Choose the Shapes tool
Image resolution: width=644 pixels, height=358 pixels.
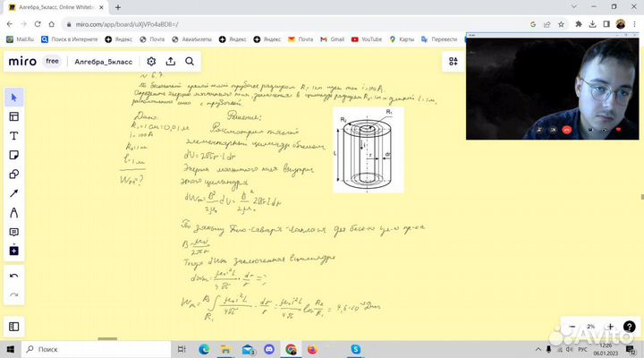[13, 174]
